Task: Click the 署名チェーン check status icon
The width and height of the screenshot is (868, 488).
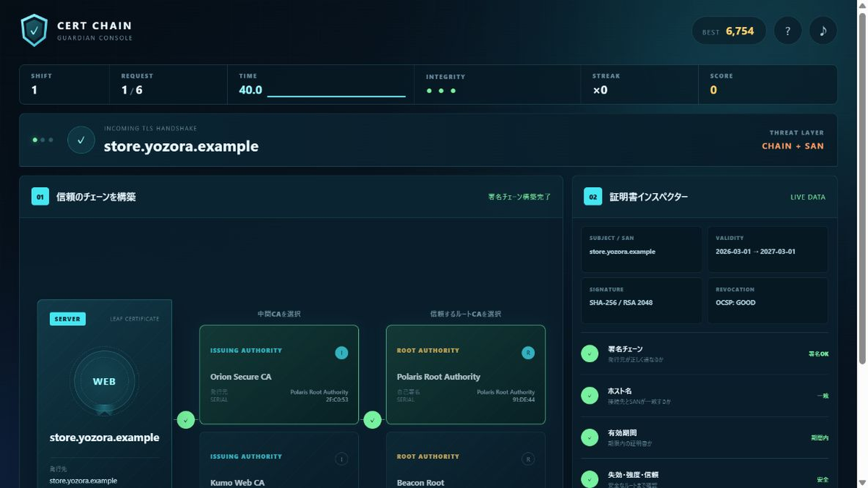Action: click(590, 354)
